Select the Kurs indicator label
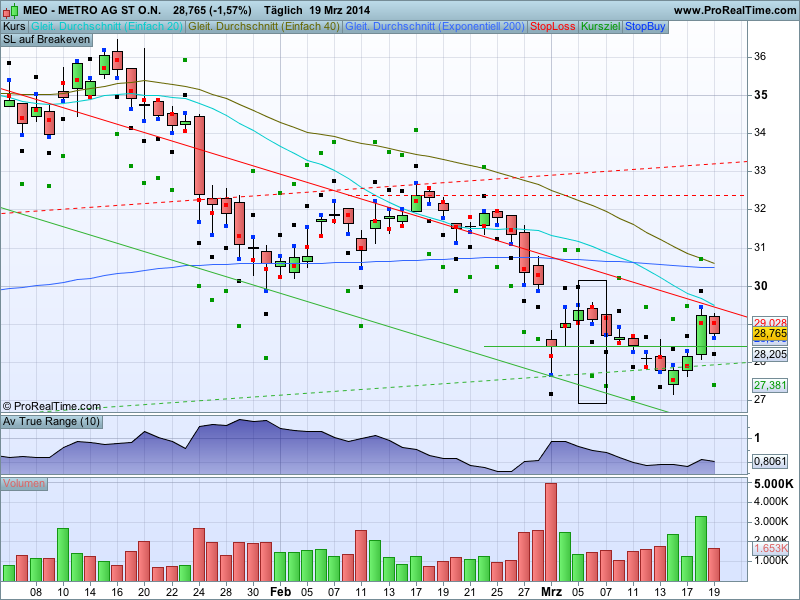This screenshot has height=600, width=800. tap(14, 27)
